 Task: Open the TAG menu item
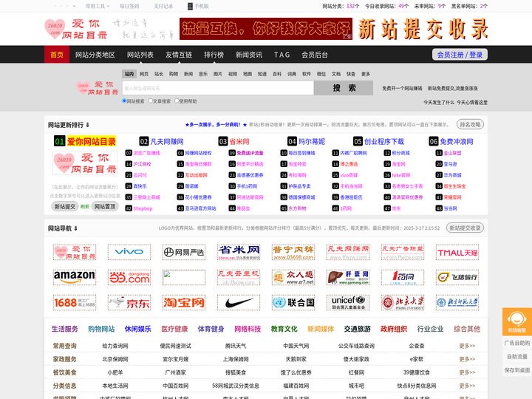pos(282,55)
